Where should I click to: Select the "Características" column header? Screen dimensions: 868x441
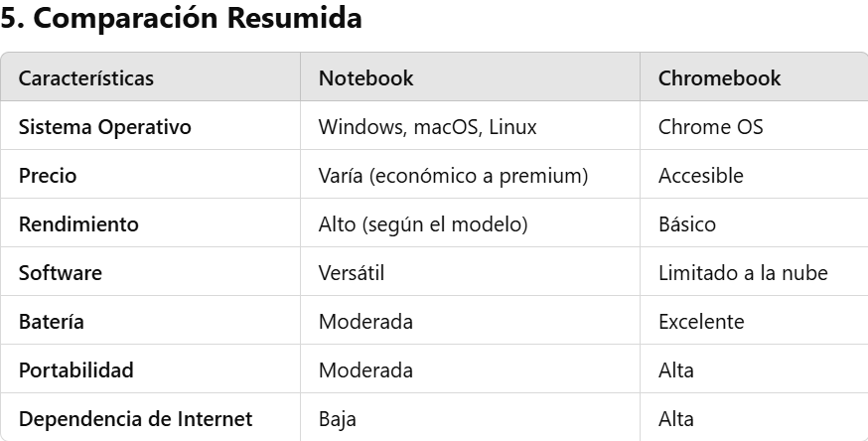[x=86, y=78]
